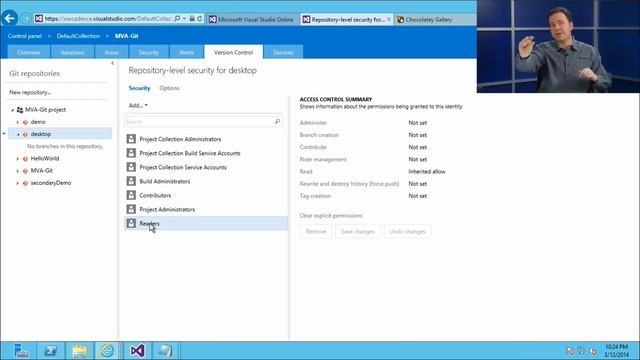
Task: Collapse the desktop repository node
Action: tap(18, 134)
